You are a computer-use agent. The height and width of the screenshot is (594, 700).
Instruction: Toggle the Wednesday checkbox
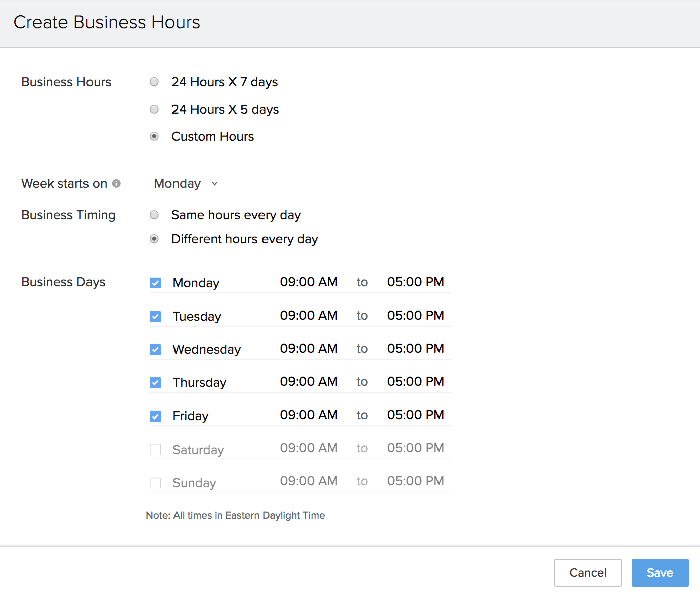pos(155,350)
